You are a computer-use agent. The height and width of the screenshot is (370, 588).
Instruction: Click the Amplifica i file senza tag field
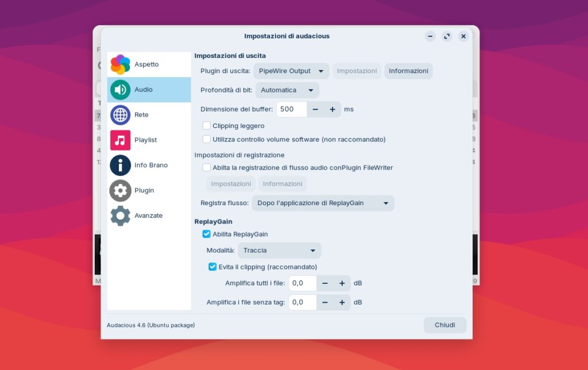click(x=303, y=302)
